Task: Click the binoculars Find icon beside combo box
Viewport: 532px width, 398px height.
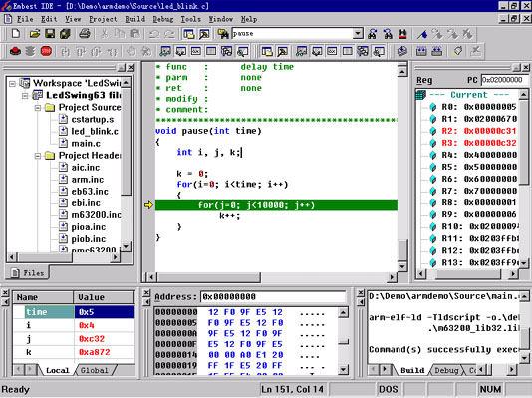Action: [x=223, y=33]
